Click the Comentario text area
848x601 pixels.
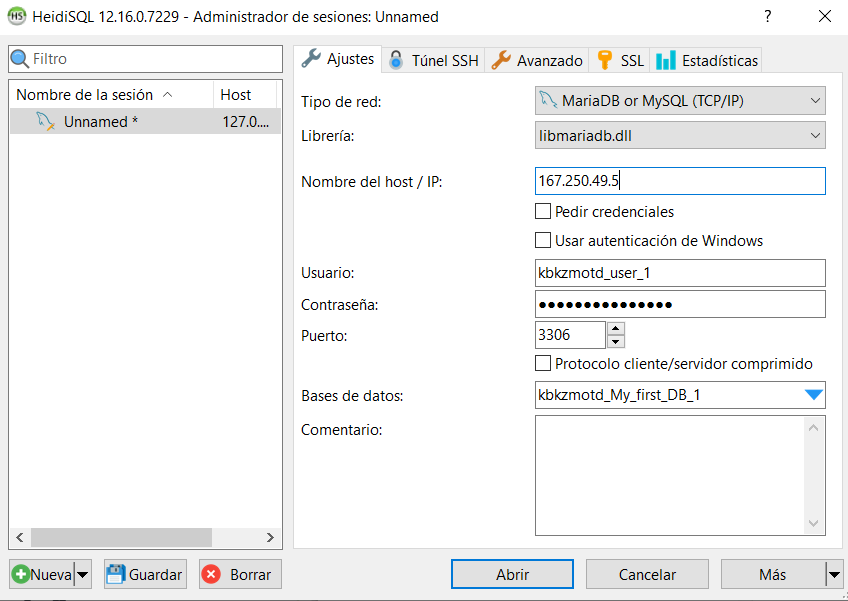670,475
